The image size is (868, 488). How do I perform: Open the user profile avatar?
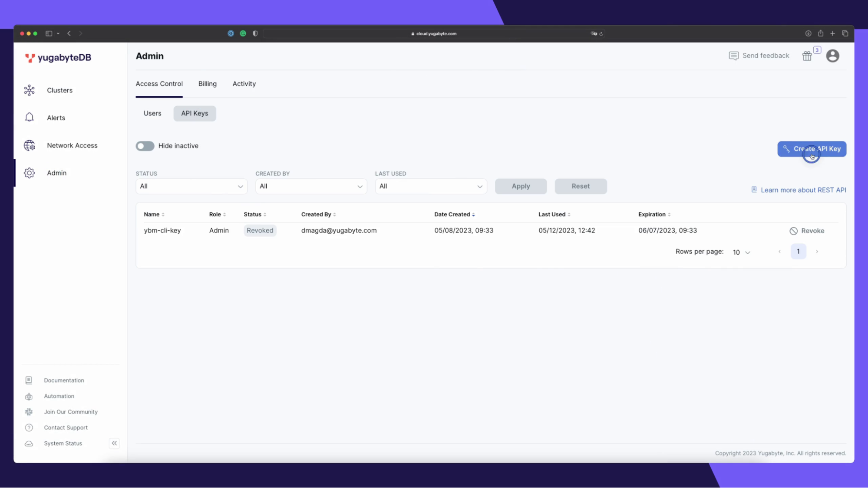point(832,56)
